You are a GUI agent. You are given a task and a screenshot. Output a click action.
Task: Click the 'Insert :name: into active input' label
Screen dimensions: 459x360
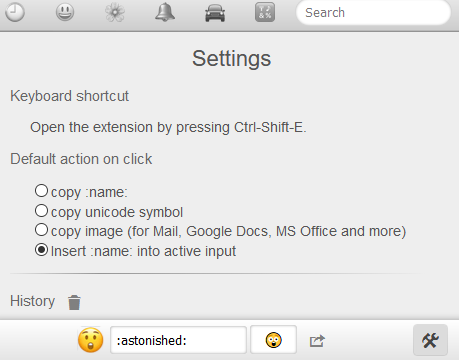[x=143, y=251]
